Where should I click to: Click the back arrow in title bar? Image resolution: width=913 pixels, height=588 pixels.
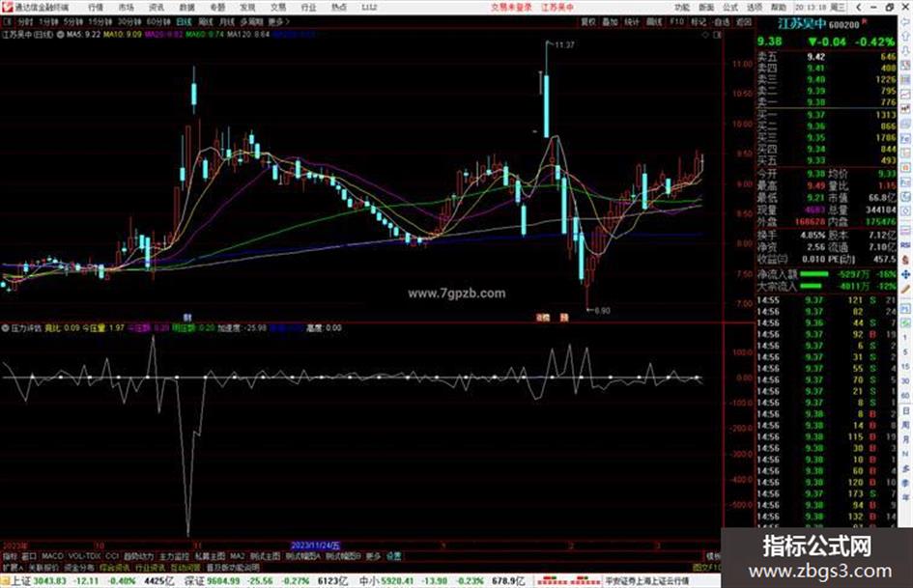pos(859,7)
